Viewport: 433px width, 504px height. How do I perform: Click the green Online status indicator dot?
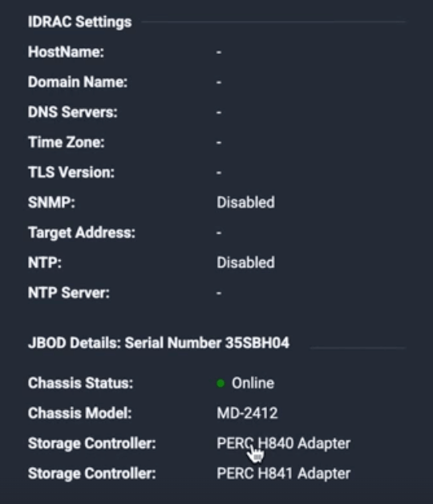coord(221,383)
